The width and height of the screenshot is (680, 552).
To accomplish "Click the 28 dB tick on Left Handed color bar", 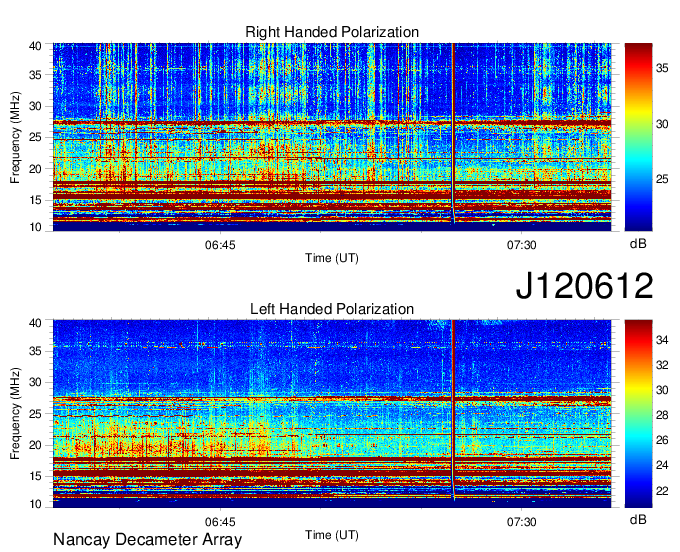I will coord(662,415).
